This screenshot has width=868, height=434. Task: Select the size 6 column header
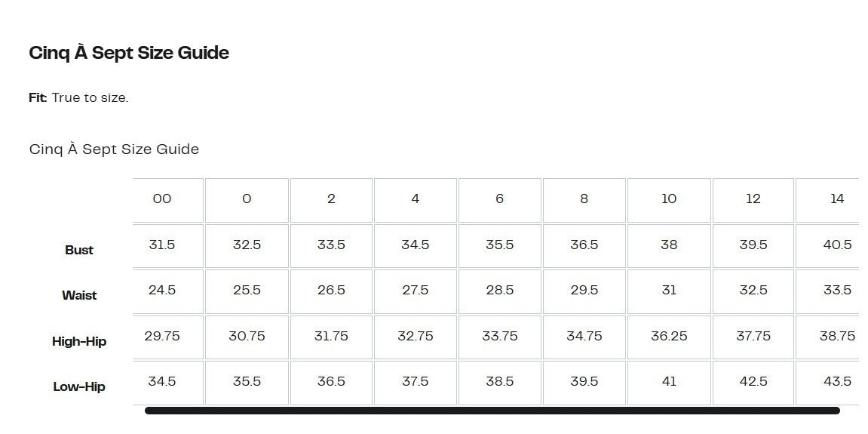pos(499,199)
